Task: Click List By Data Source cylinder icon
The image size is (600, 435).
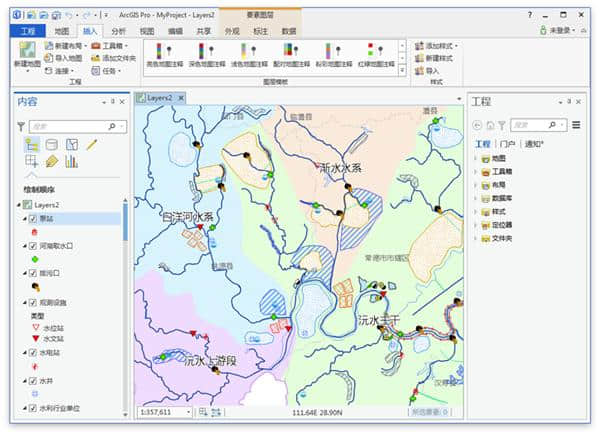Action: [52, 145]
